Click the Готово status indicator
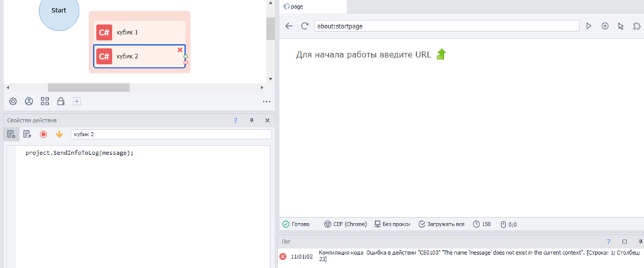Screen dimensions: 644x268 pos(296,224)
